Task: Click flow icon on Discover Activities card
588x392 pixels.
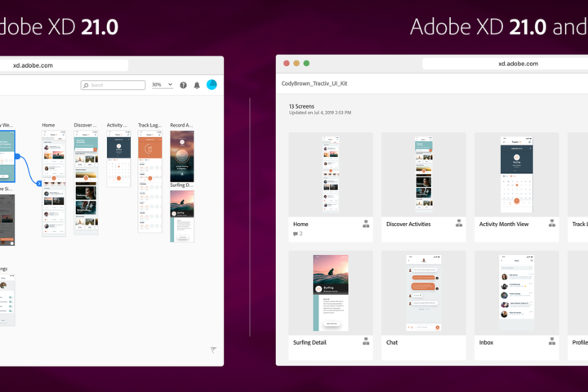Action: (x=459, y=223)
